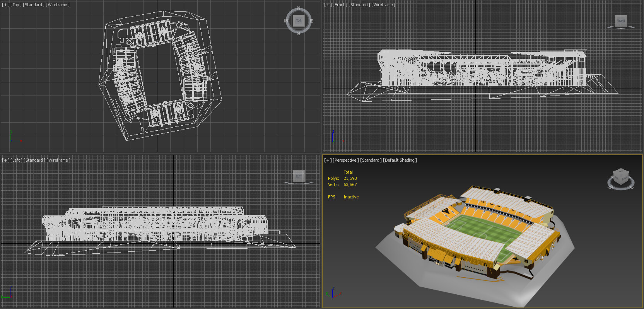The height and width of the screenshot is (309, 644).
Task: Open the [+] menu of the Left viewport
Action: pos(5,160)
